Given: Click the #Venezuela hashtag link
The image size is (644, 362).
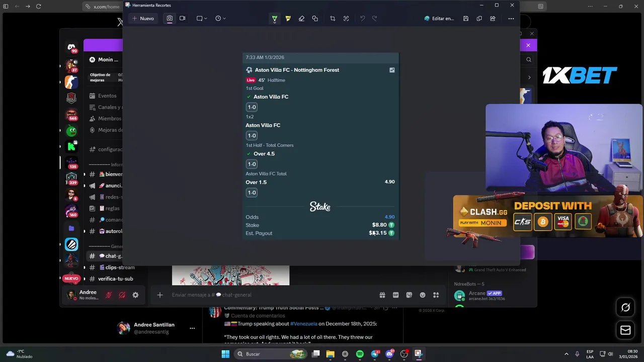Looking at the screenshot, I should (x=303, y=324).
